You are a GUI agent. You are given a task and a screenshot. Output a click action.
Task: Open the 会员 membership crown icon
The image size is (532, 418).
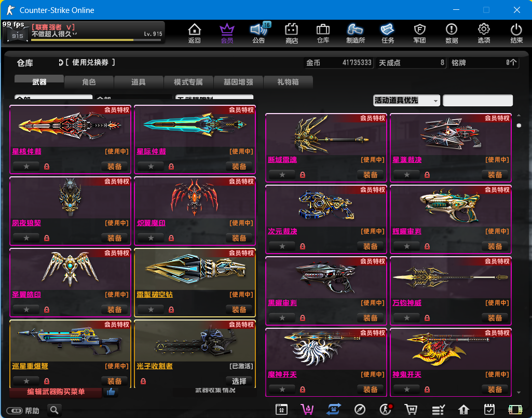point(227,33)
